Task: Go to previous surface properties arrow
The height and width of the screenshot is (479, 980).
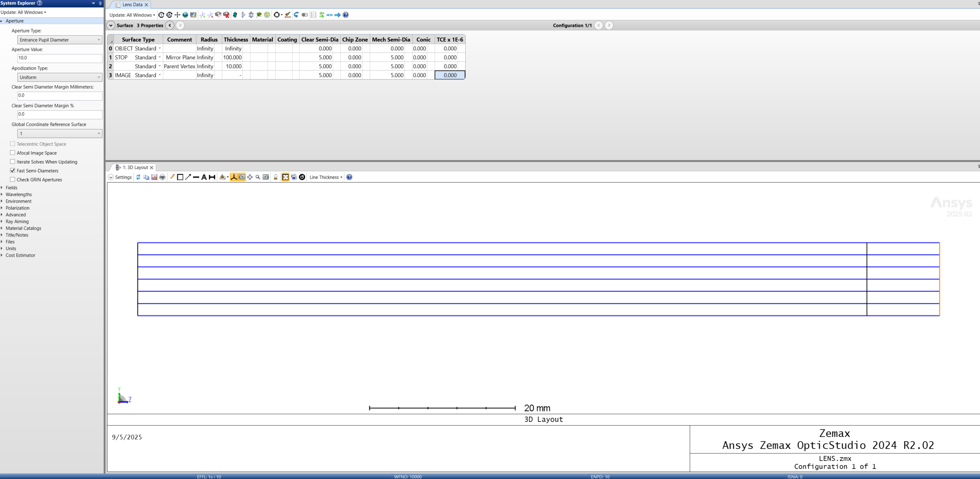Action: click(x=170, y=25)
